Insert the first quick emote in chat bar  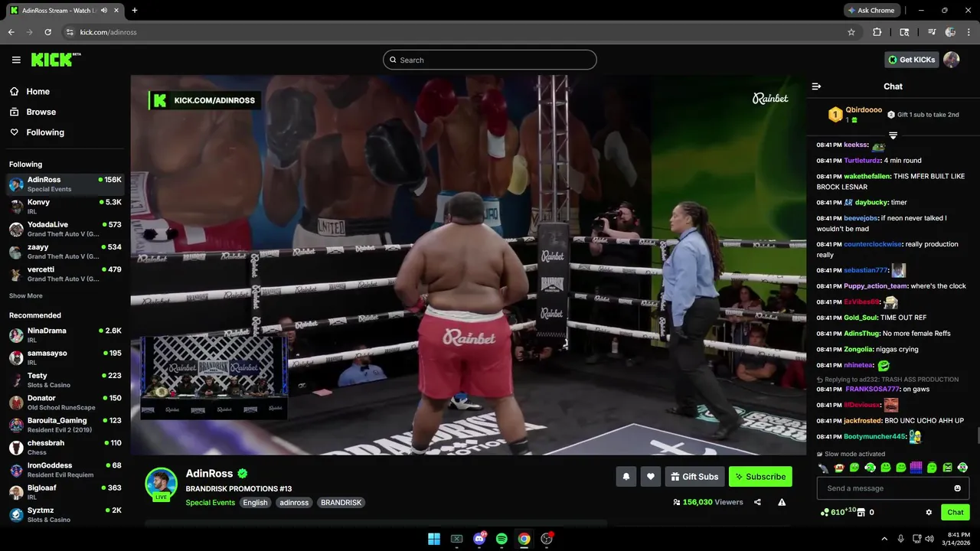[x=824, y=468]
